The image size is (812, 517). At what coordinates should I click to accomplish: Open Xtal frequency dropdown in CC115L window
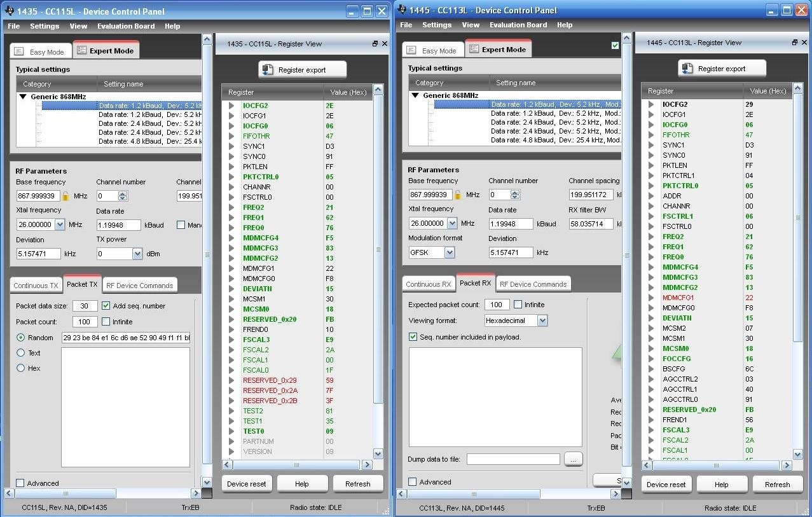click(60, 224)
